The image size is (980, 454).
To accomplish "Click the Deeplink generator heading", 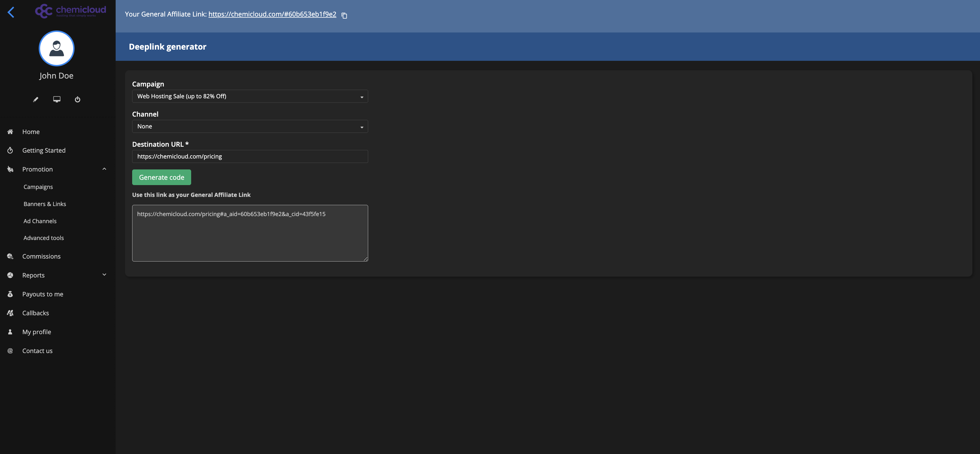I will (x=167, y=47).
